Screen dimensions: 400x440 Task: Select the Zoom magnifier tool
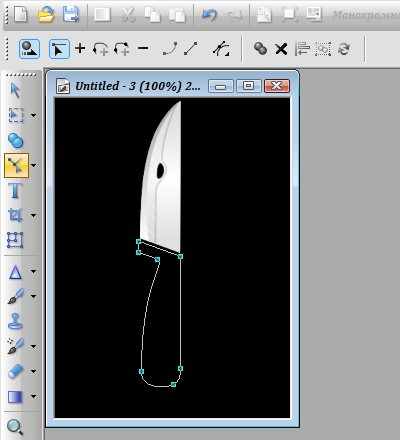click(x=15, y=427)
